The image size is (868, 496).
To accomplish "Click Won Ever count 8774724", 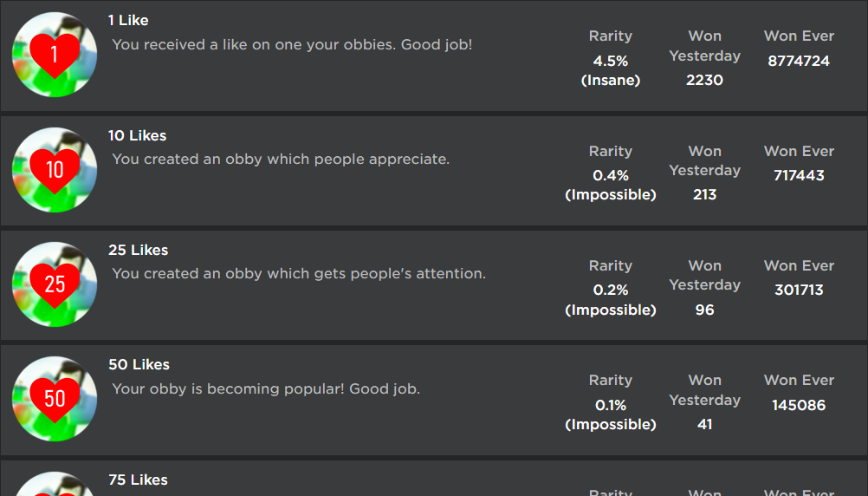I will pyautogui.click(x=799, y=61).
